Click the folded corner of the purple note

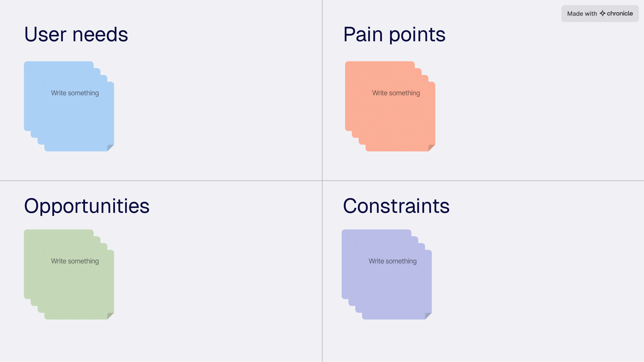pos(428,316)
